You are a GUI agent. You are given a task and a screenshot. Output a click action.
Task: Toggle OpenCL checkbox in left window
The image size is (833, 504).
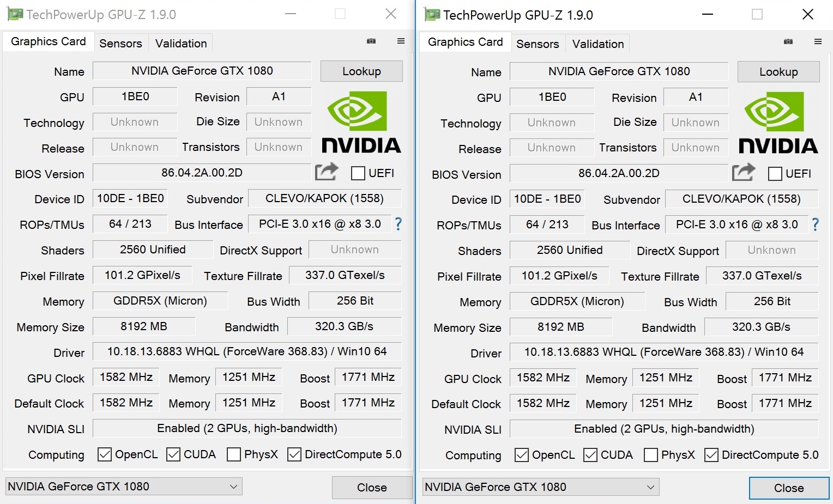coord(105,454)
